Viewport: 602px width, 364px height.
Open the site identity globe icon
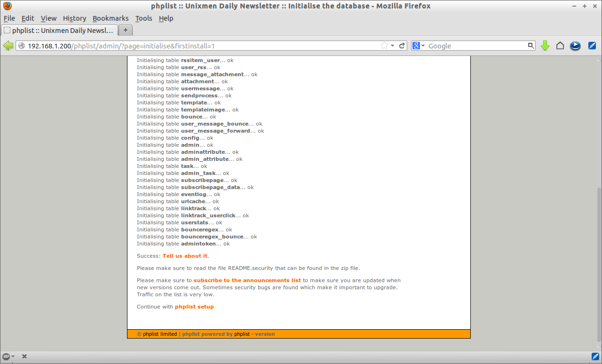[x=22, y=46]
